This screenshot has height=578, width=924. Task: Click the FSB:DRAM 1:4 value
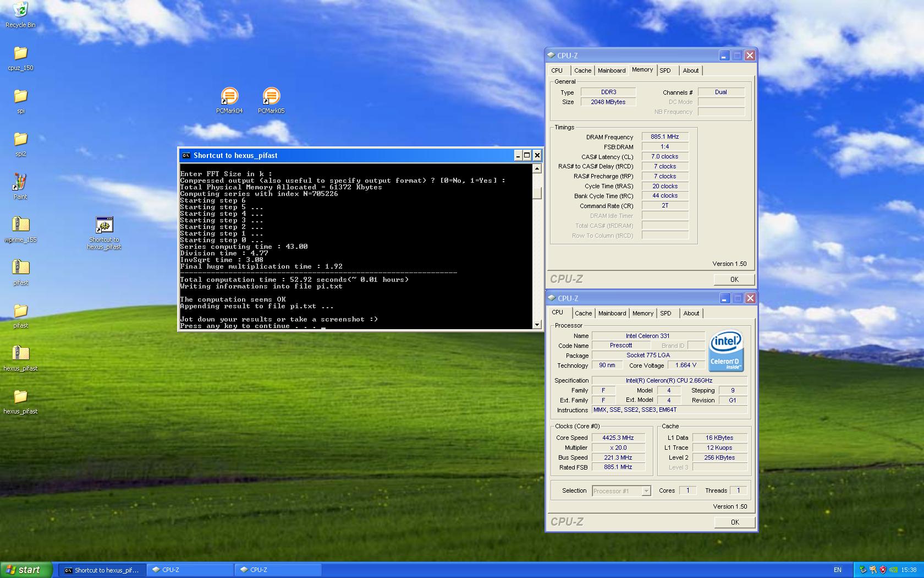[x=665, y=146]
